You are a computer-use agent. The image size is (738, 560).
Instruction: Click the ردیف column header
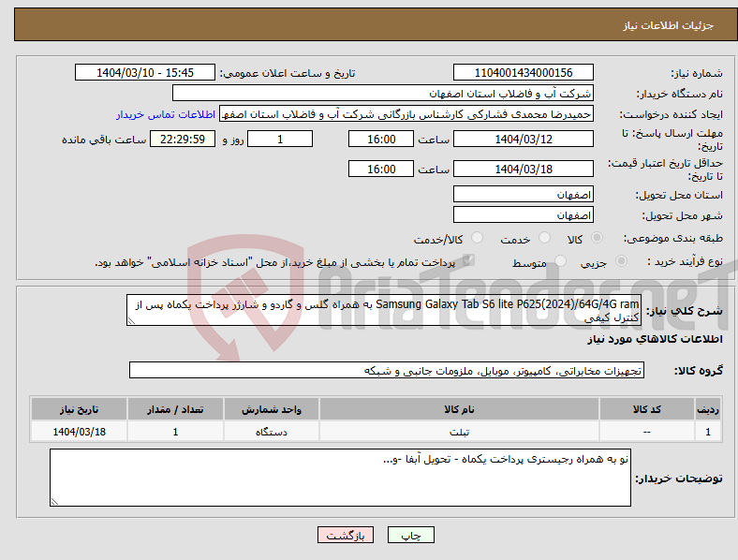[x=708, y=409]
